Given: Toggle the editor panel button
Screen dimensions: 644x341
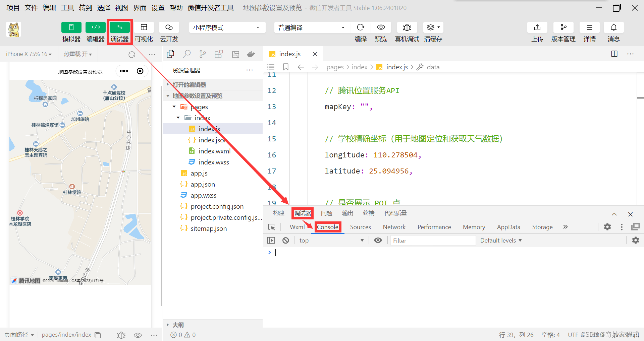Looking at the screenshot, I should coord(96,27).
